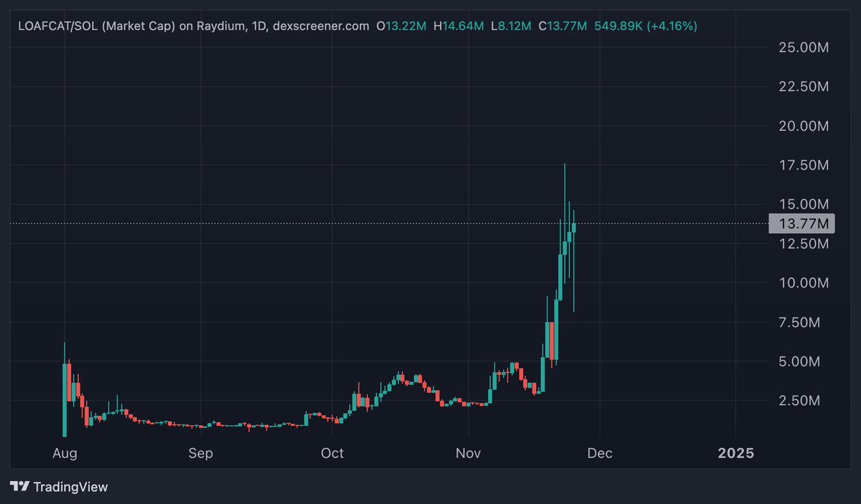Click the 22.50M price axis label
Screen dimensions: 861x504
tap(804, 87)
